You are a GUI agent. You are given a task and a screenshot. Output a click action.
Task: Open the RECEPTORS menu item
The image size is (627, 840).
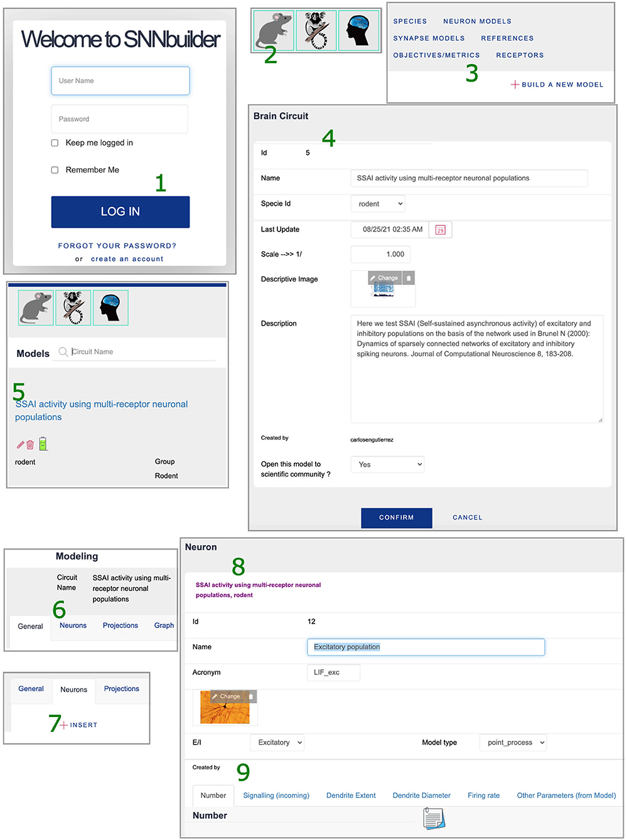pos(520,55)
